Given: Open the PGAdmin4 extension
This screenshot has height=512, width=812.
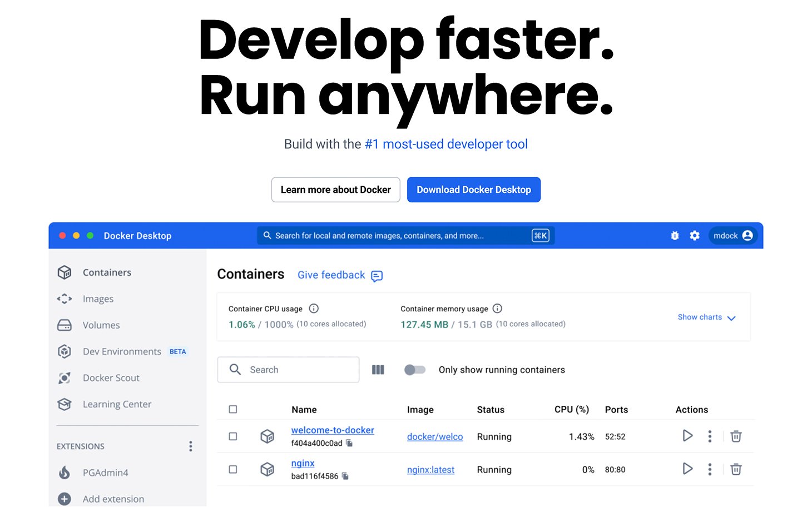Looking at the screenshot, I should (106, 473).
